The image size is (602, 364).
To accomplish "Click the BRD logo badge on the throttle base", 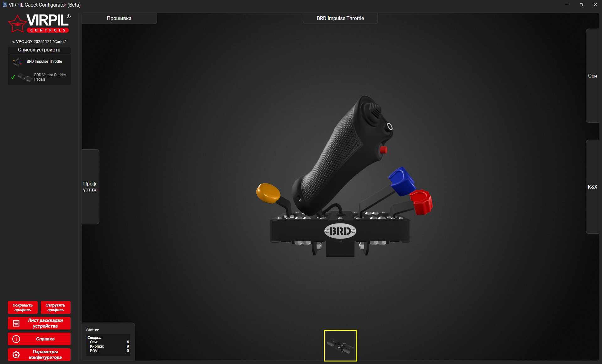I will 340,231.
